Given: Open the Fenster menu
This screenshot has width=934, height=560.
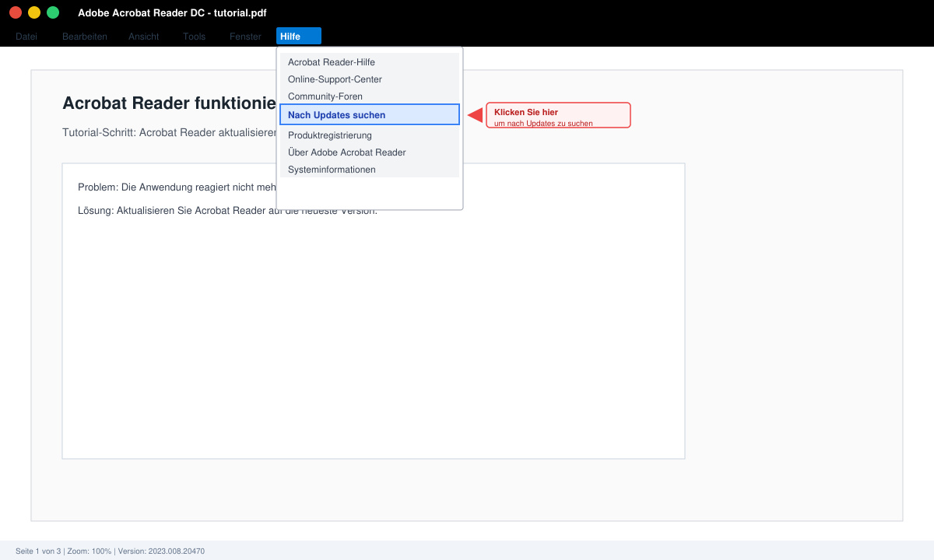Looking at the screenshot, I should coord(245,37).
